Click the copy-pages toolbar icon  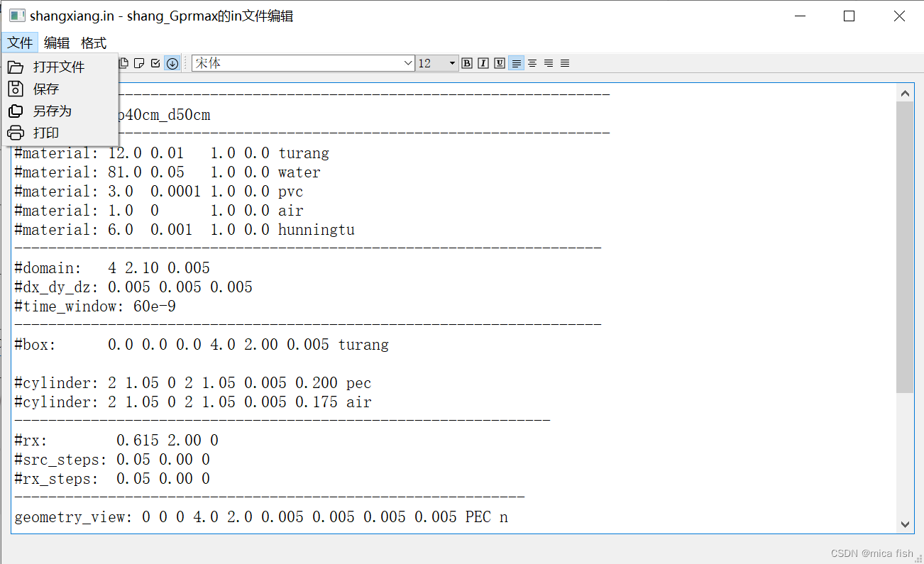(123, 63)
